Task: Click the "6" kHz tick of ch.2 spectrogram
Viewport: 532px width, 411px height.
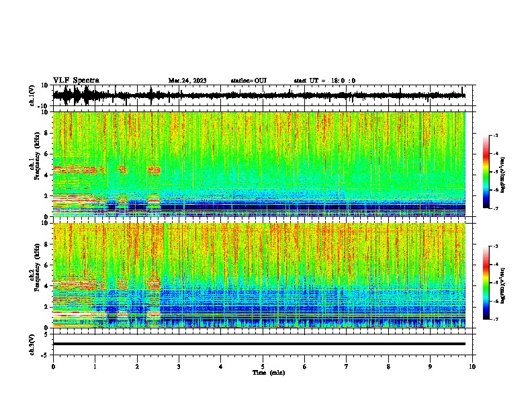Action: point(46,265)
